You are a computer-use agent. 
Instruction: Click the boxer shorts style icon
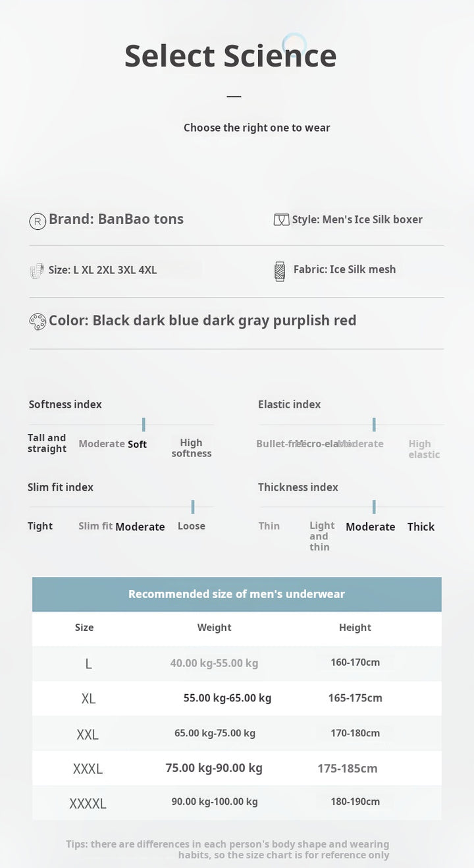(281, 220)
